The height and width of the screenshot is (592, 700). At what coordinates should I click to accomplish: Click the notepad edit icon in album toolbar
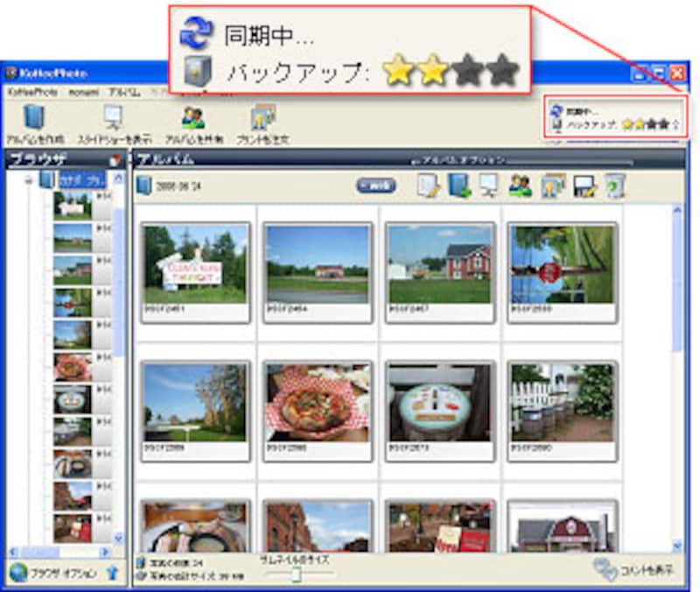click(427, 186)
